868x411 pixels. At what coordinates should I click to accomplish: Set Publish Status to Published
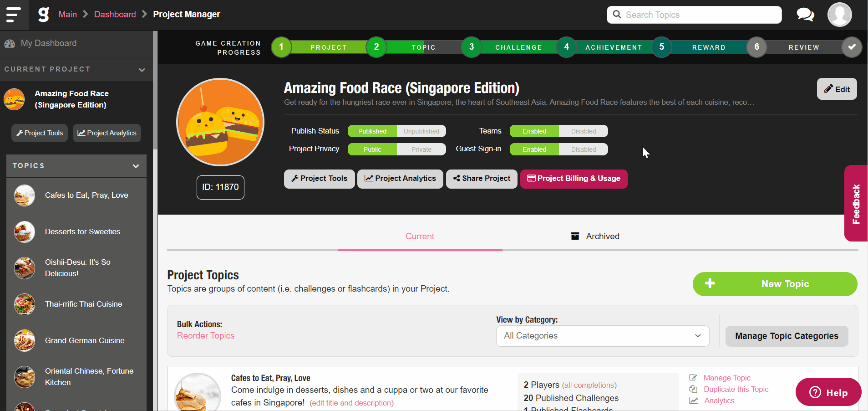(x=372, y=131)
